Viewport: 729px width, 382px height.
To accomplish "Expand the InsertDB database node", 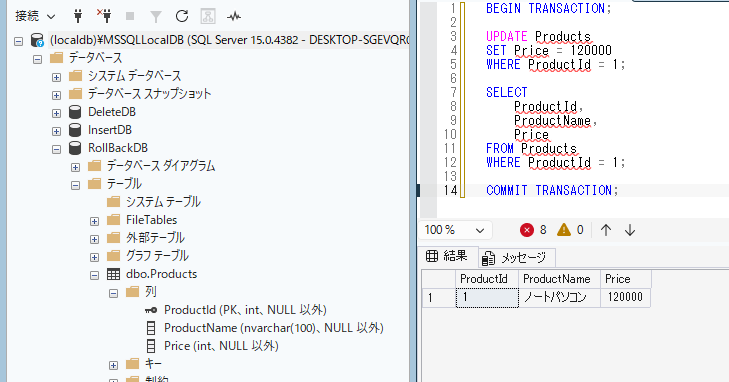I will 56,132.
